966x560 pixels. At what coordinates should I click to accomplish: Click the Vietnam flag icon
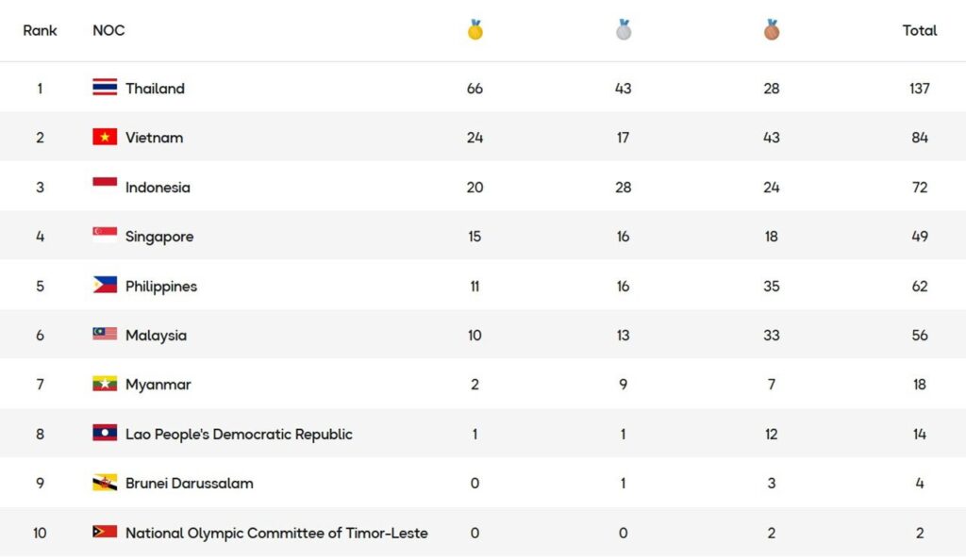point(105,138)
